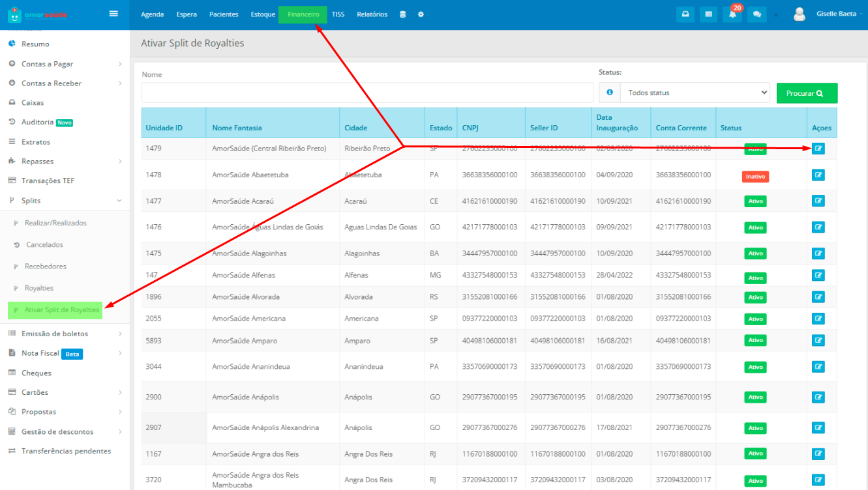Click the Inativo status badge for Abaetetuba
This screenshot has width=868, height=490.
click(755, 176)
